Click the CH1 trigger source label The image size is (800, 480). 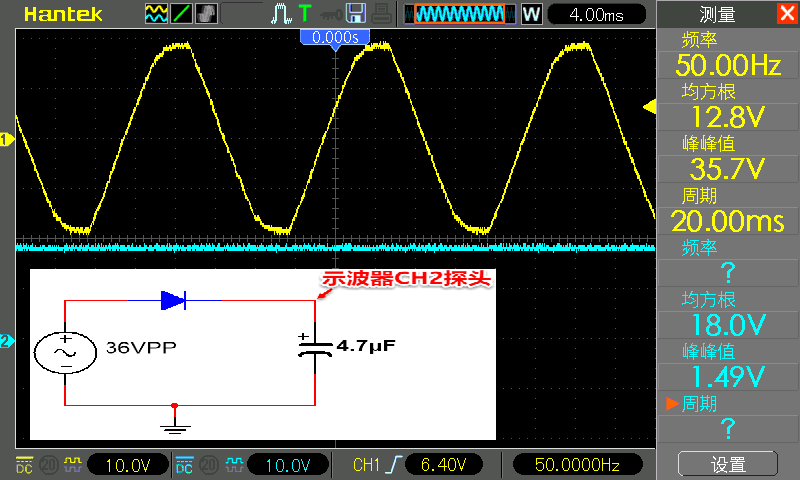tap(367, 465)
